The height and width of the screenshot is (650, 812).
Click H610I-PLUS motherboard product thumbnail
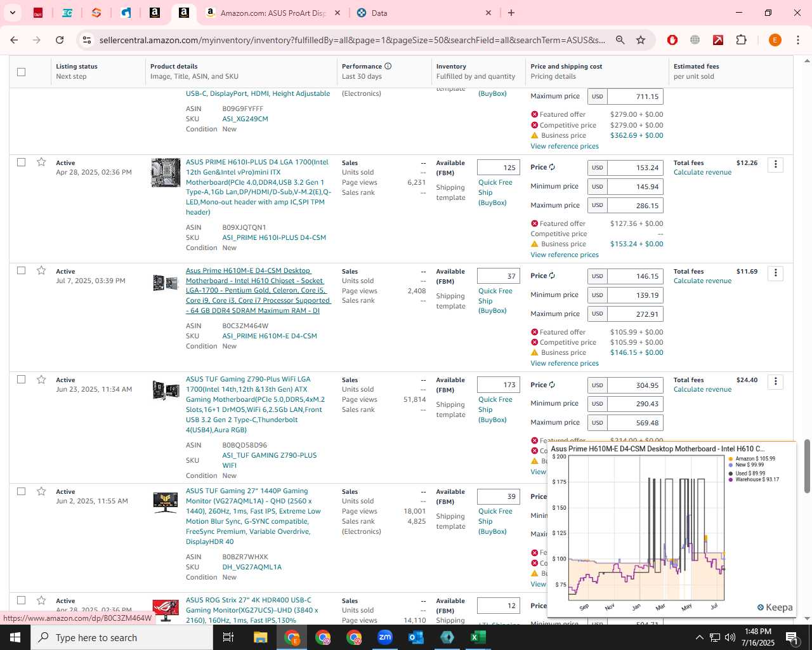pyautogui.click(x=166, y=173)
